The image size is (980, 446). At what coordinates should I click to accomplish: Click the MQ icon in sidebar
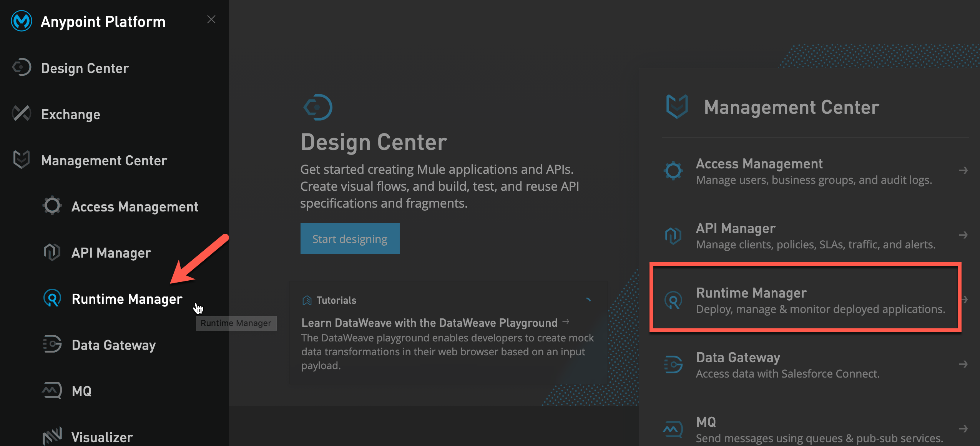coord(52,390)
